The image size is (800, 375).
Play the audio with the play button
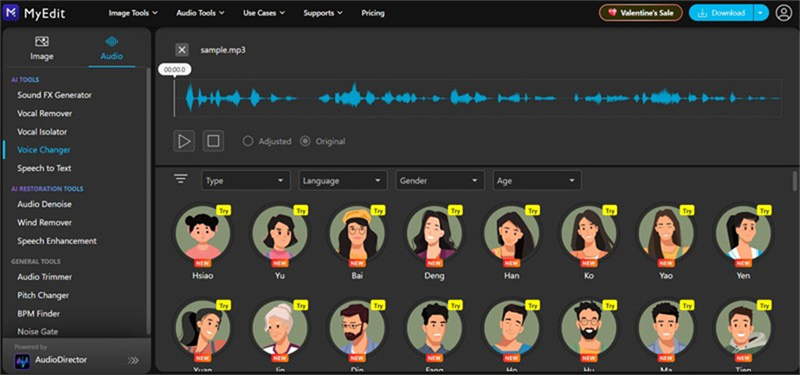pos(184,141)
